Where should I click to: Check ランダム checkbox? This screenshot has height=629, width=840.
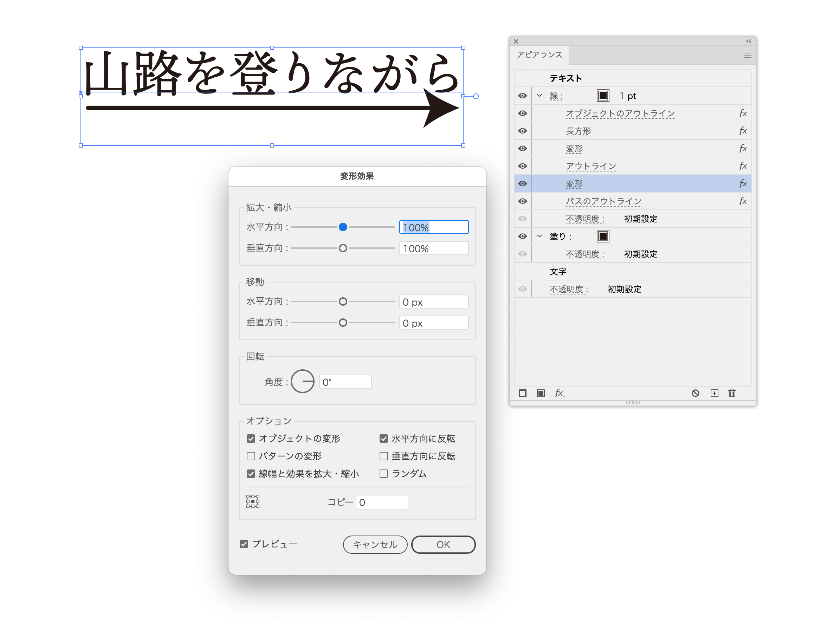click(383, 473)
